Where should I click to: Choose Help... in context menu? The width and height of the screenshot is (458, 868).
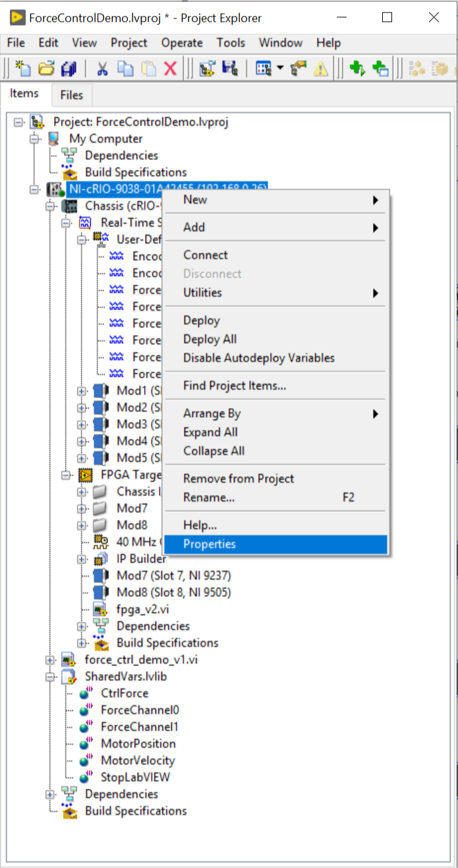point(276,525)
